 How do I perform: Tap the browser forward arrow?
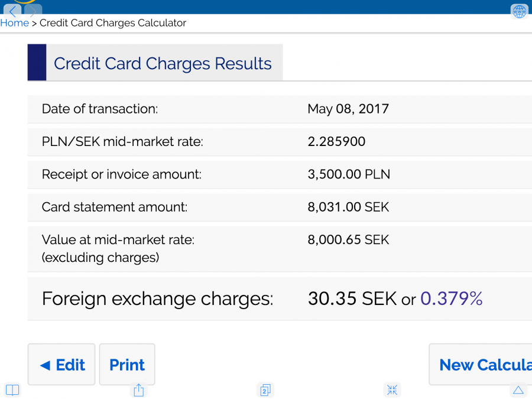pyautogui.click(x=33, y=11)
